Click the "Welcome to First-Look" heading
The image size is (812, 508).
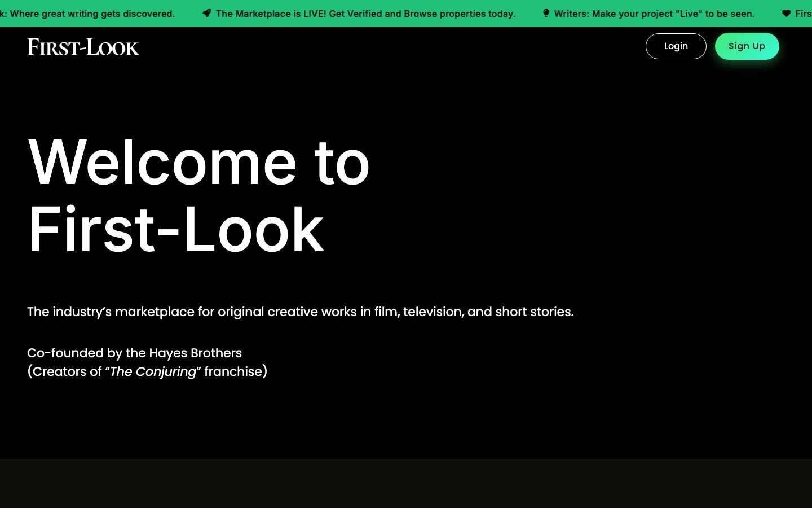click(198, 195)
